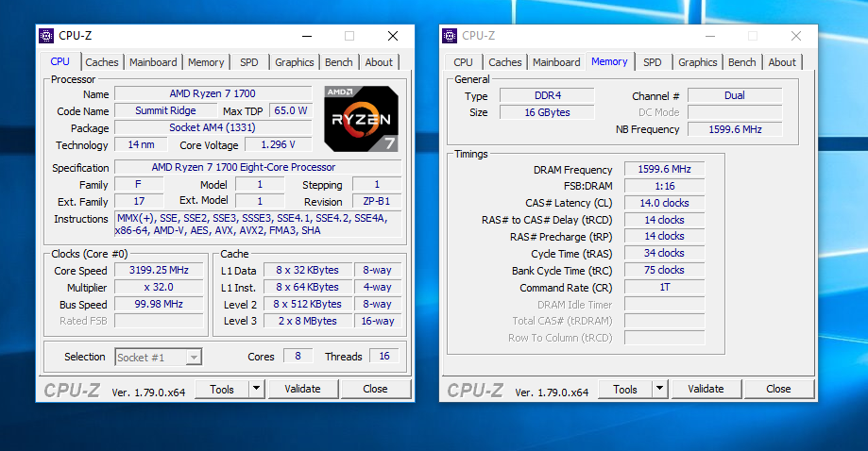This screenshot has height=451, width=868.
Task: Click technology value '14 nm'
Action: (x=141, y=144)
